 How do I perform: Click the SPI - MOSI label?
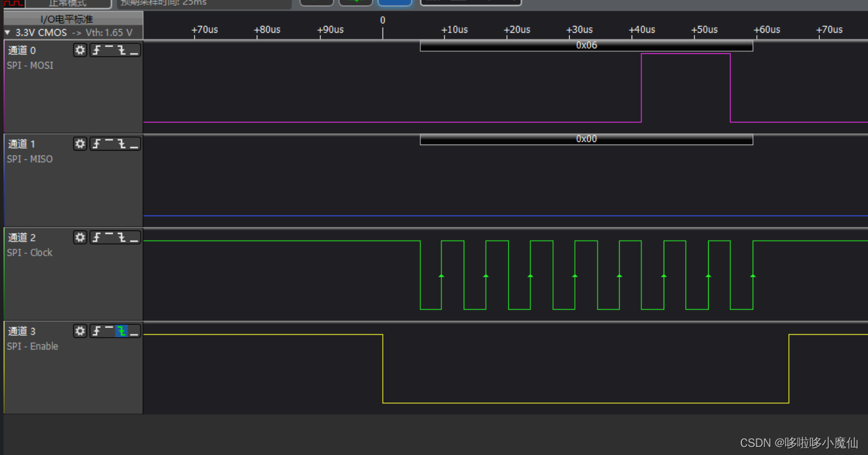click(x=30, y=65)
